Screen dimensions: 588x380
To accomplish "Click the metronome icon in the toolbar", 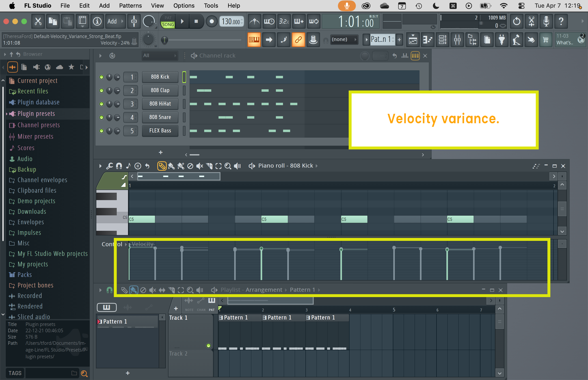I will [254, 21].
